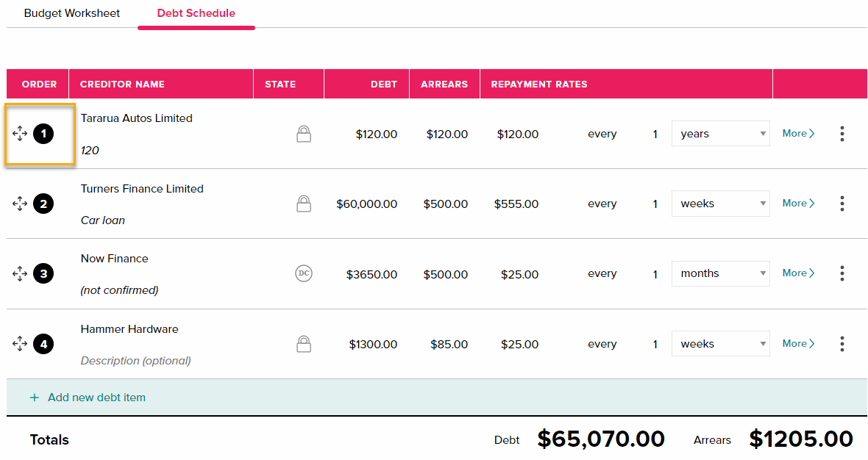Click the DC state icon for Now Finance
This screenshot has width=868, height=460.
click(x=304, y=273)
